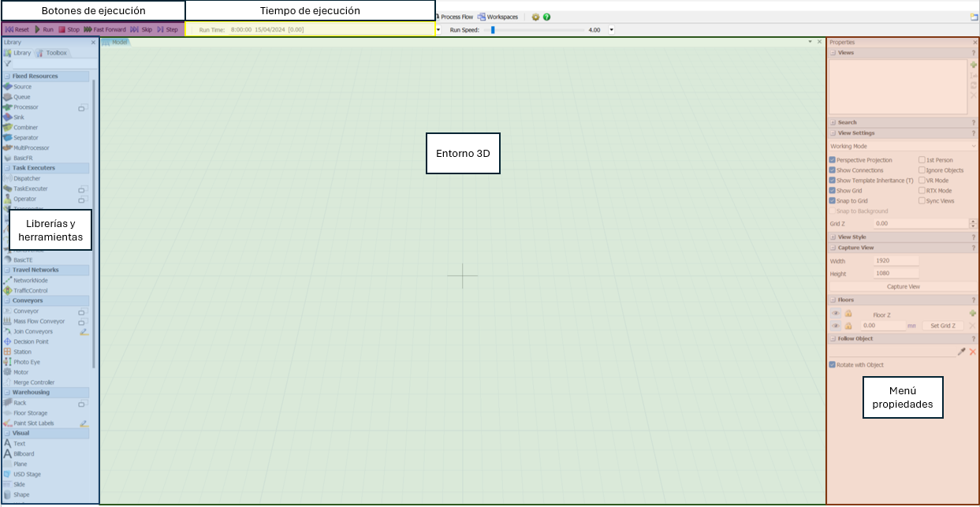Screen dimensions: 980x507
Task: Open the Process Flow menu
Action: [454, 17]
